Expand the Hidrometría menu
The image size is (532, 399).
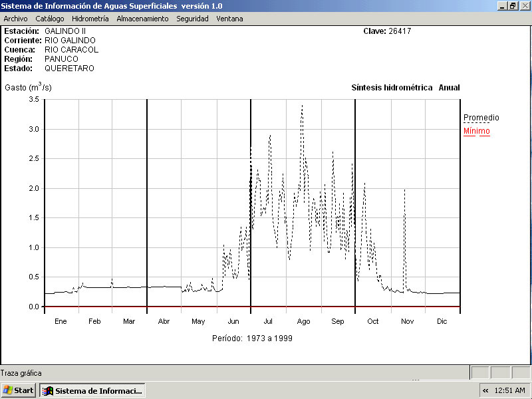[x=90, y=19]
